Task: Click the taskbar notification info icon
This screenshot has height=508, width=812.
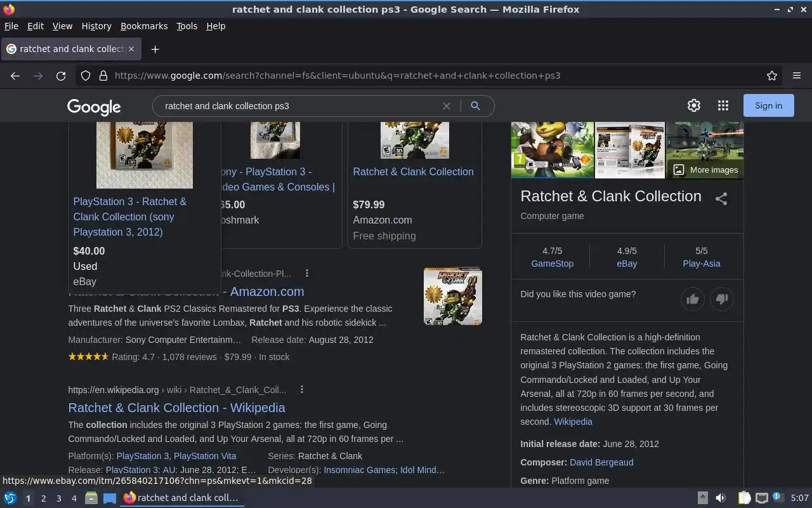Action: pos(778,498)
